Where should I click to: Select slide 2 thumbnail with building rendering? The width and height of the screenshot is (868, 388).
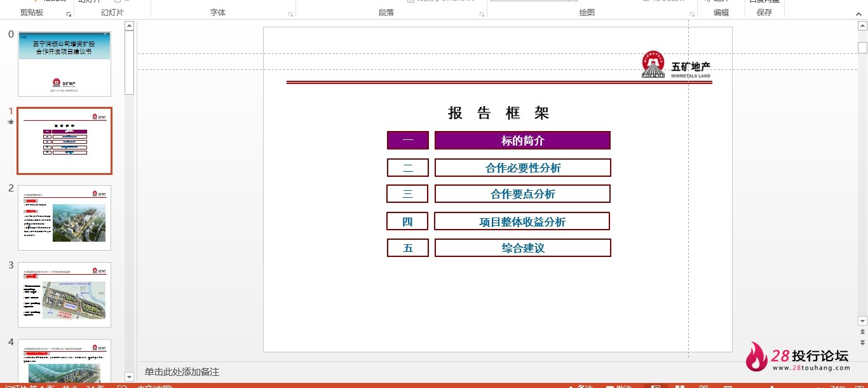pos(64,218)
